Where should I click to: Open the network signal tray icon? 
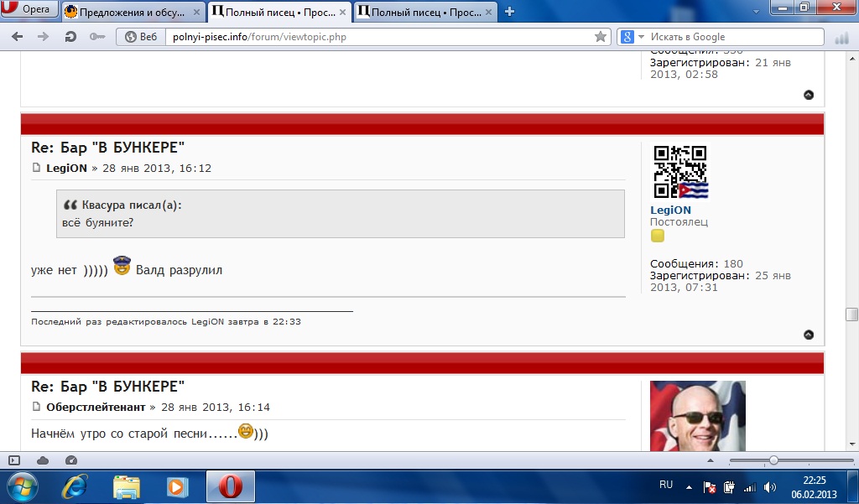(x=749, y=487)
